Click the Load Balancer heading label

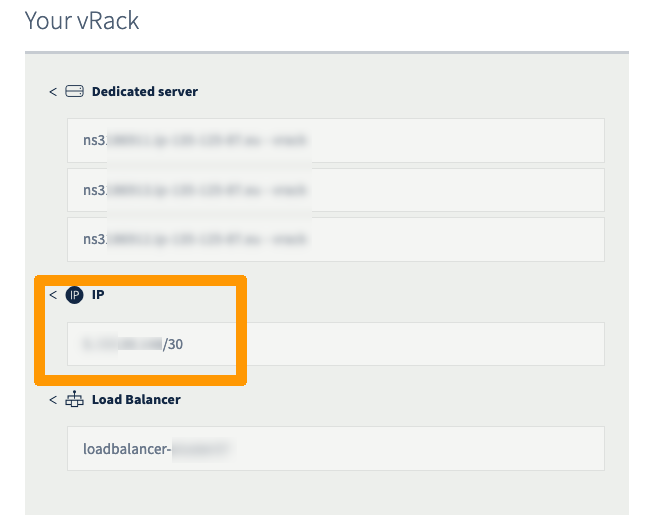click(136, 399)
